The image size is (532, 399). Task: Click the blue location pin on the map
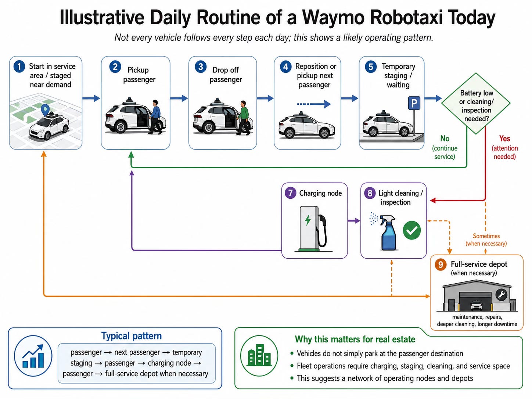coord(45,110)
